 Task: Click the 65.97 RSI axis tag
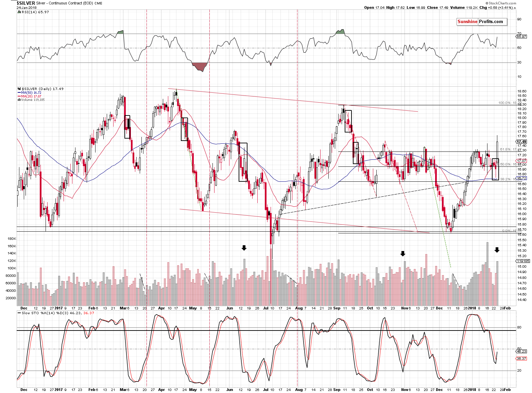(x=521, y=36)
